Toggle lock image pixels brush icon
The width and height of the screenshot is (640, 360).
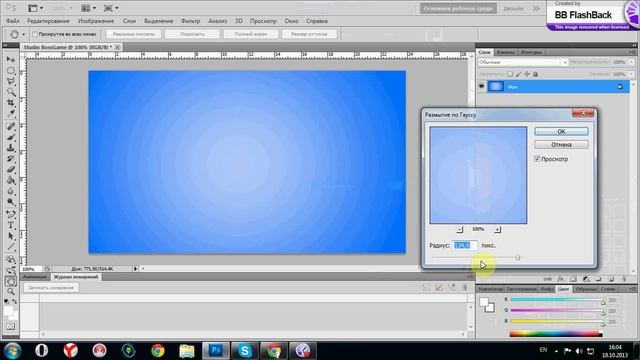518,74
